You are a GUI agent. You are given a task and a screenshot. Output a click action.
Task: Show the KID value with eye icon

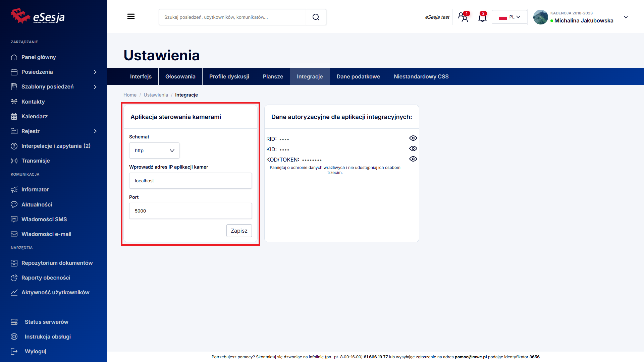coord(413,148)
